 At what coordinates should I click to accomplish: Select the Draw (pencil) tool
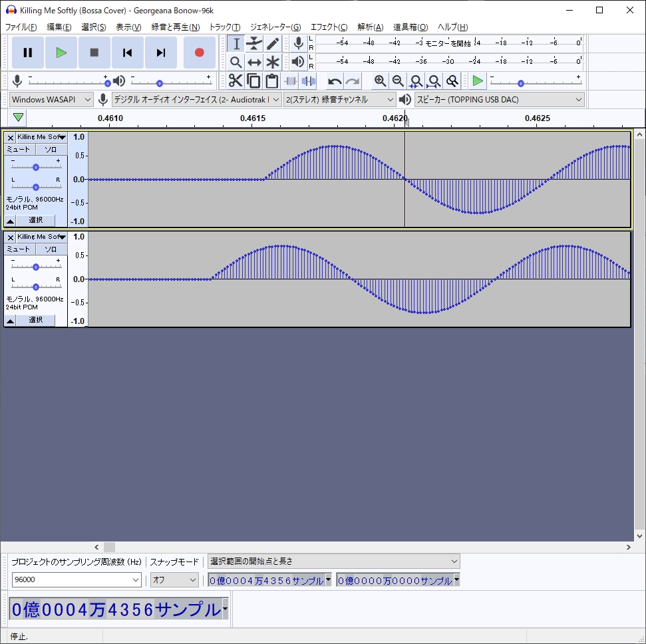point(272,44)
